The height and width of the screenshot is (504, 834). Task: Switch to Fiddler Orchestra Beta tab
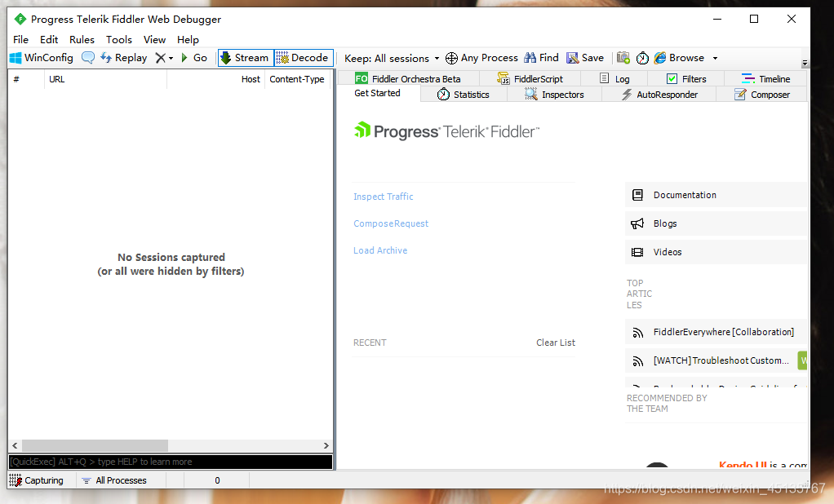[x=408, y=78]
